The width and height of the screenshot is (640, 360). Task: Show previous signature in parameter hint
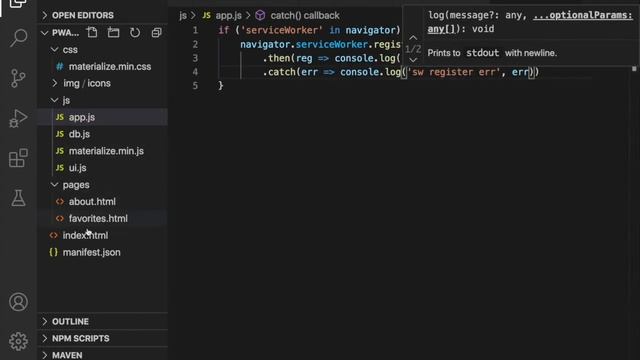point(413,38)
